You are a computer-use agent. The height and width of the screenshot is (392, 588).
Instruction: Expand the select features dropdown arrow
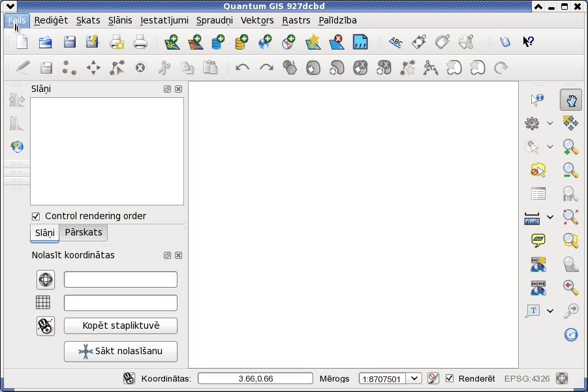point(549,147)
